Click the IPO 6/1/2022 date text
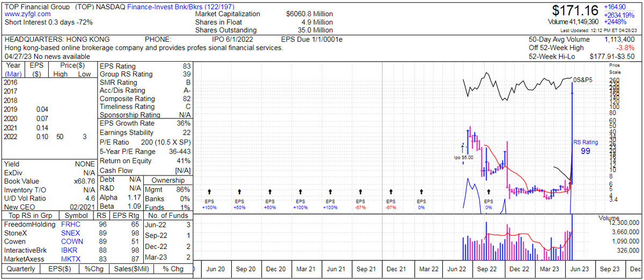Image resolution: width=644 pixels, height=280 pixels. coord(233,40)
